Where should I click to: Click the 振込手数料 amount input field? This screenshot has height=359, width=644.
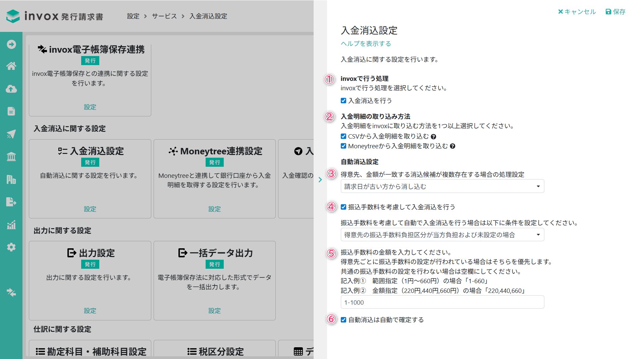pyautogui.click(x=442, y=302)
